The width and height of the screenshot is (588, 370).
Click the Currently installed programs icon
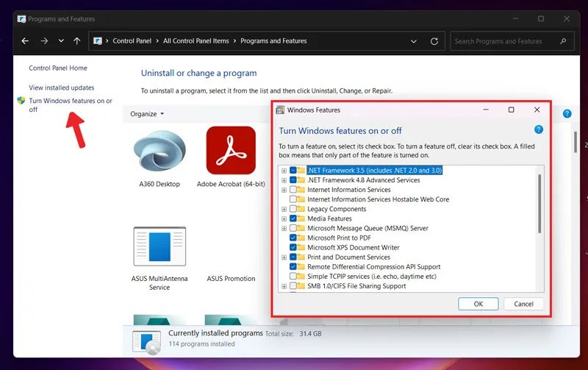146,342
